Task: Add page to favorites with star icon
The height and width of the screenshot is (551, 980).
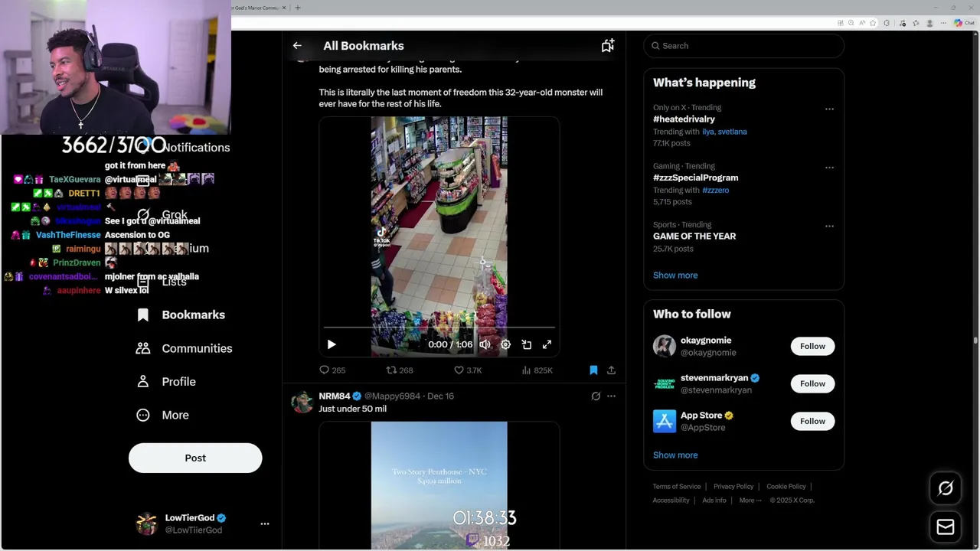Action: [x=873, y=23]
